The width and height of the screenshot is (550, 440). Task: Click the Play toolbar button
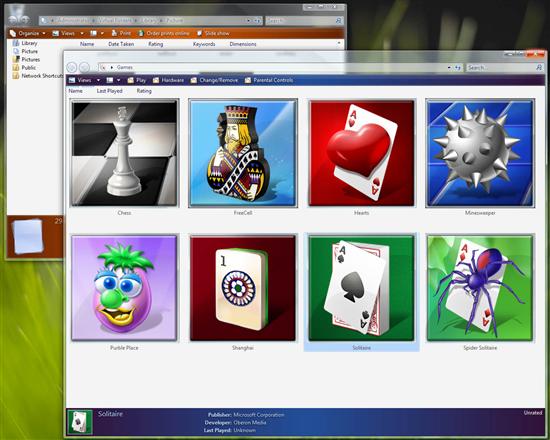point(137,80)
